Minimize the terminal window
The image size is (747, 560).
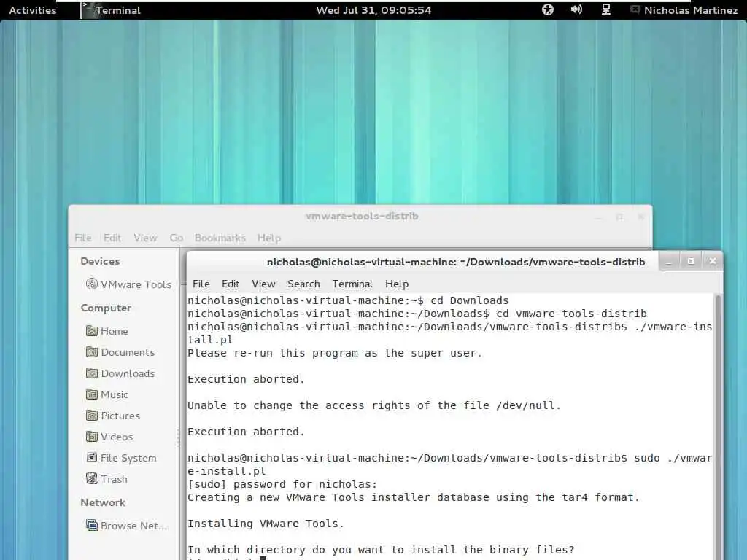click(x=669, y=262)
